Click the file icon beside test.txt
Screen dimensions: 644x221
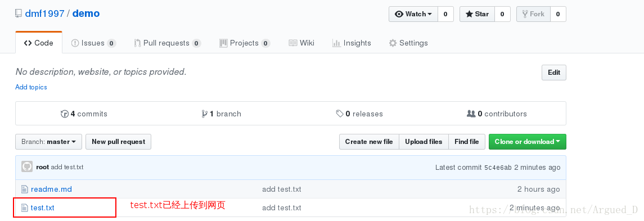coord(25,208)
